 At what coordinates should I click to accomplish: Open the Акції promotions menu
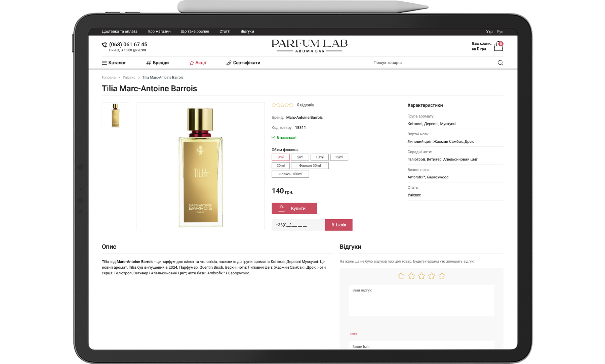(198, 63)
